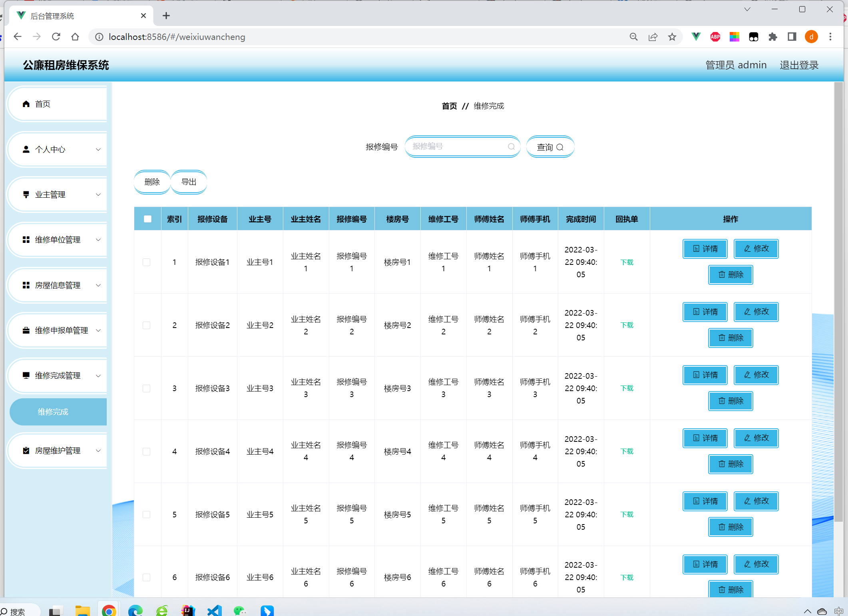Check the checkbox for row with 报修设备1
This screenshot has height=616, width=848.
(147, 262)
